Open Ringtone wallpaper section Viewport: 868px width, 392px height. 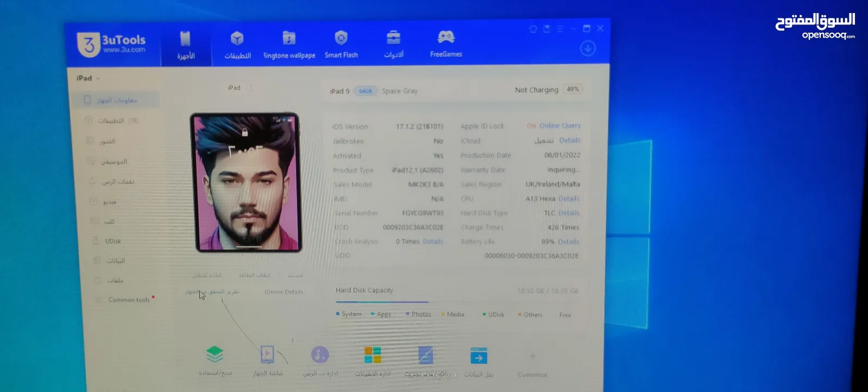click(x=289, y=45)
